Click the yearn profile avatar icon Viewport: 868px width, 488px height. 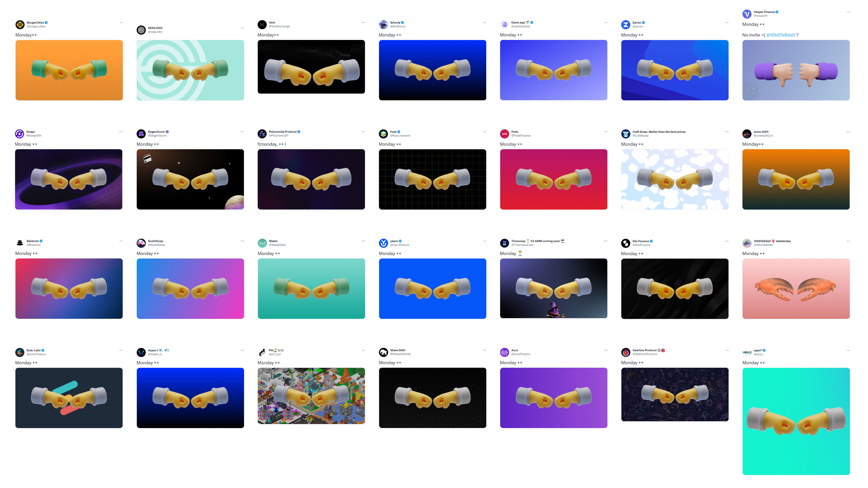tap(383, 243)
